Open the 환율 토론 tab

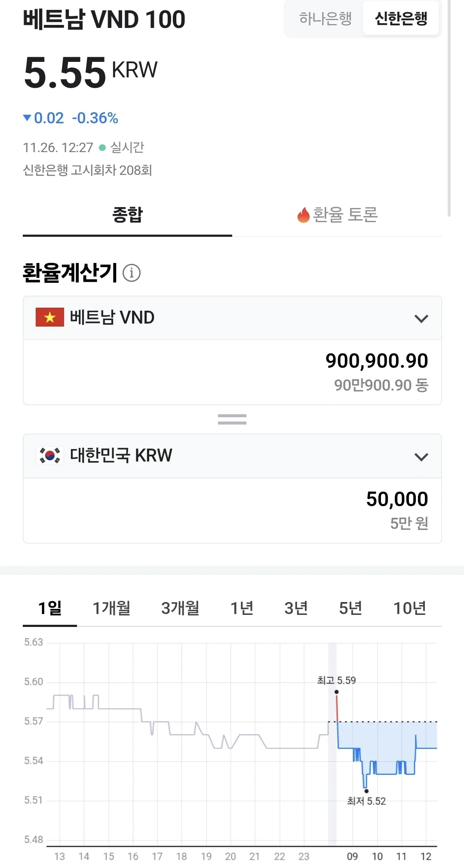click(337, 215)
